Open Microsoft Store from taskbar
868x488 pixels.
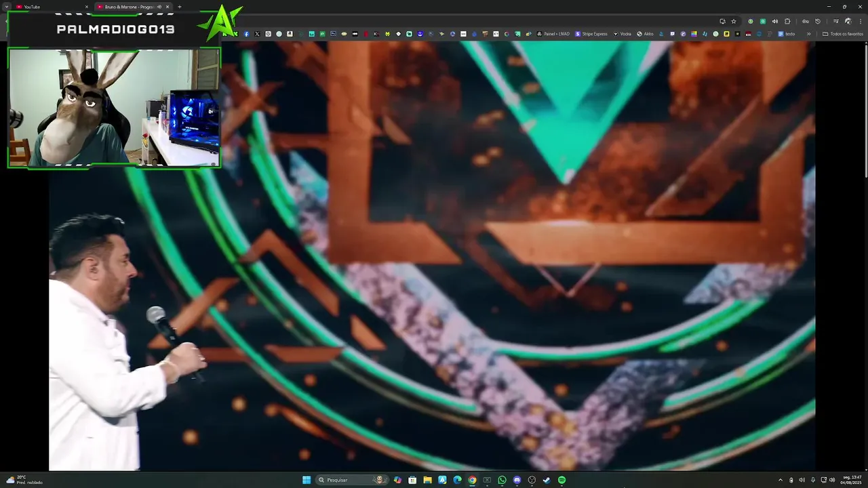click(x=412, y=480)
